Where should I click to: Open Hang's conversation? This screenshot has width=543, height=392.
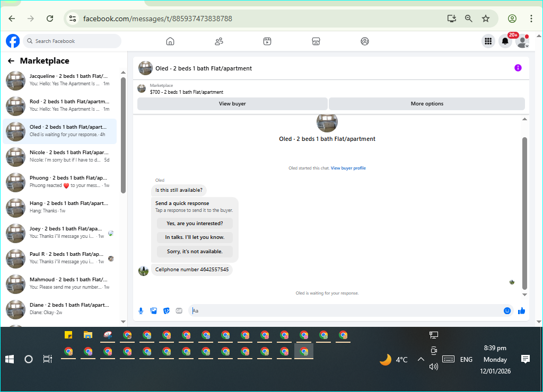[x=59, y=207]
